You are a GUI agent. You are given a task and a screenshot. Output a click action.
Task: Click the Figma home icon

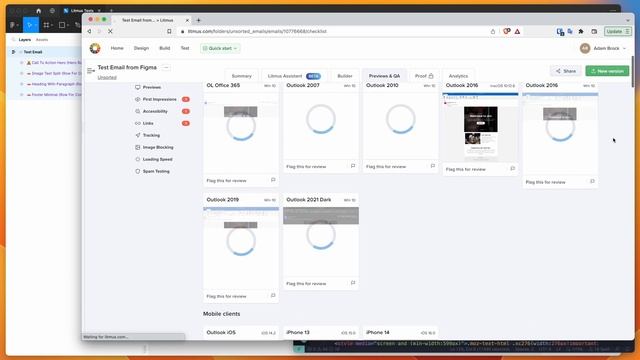point(38,11)
